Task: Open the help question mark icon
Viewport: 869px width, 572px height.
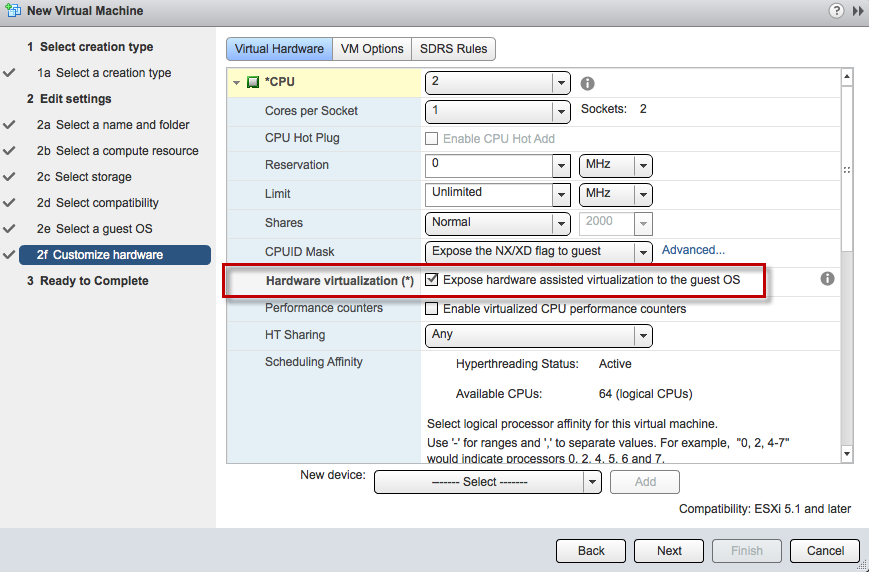Action: pos(836,11)
